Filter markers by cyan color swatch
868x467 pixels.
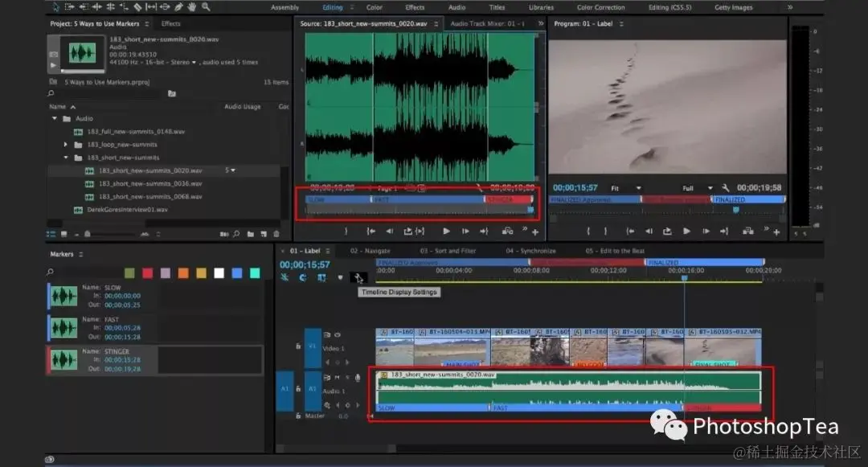255,272
